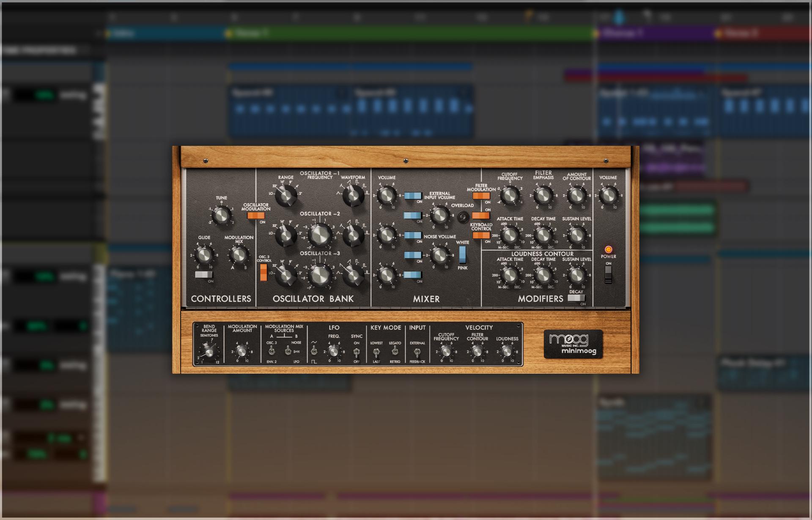Click the Oscillator 2 Range knob
This screenshot has width=812, height=520.
click(x=285, y=235)
